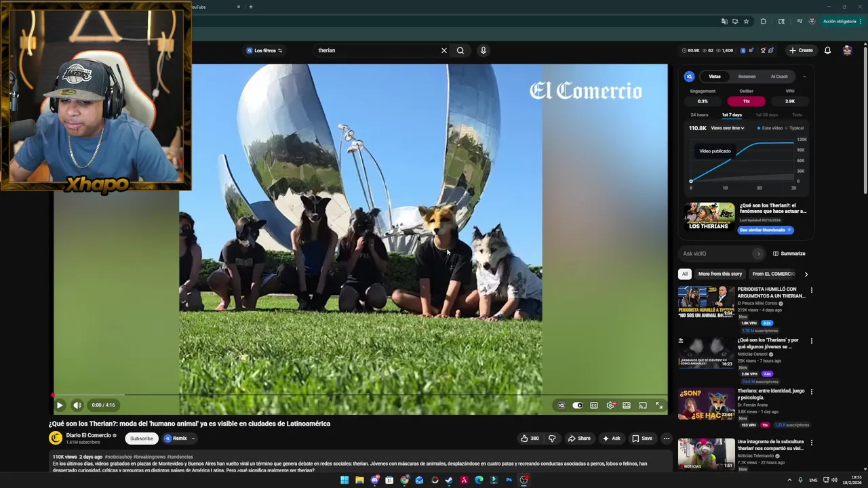Open File Explorer from the taskbar
Screen dimensions: 868x488
tap(359, 480)
